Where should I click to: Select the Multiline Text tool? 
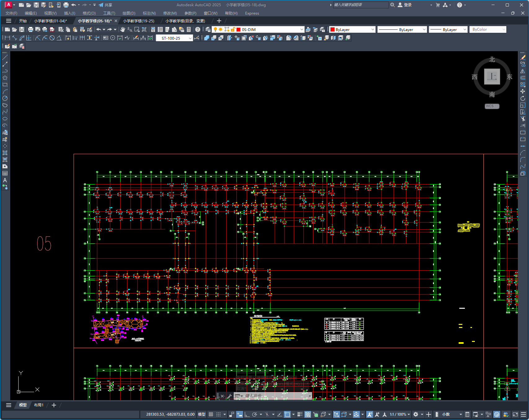(x=5, y=180)
